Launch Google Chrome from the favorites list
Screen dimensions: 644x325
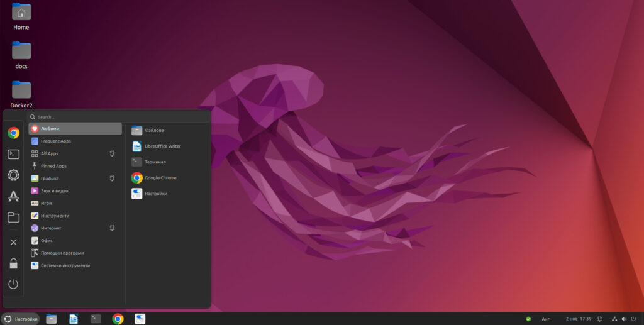[x=167, y=178]
